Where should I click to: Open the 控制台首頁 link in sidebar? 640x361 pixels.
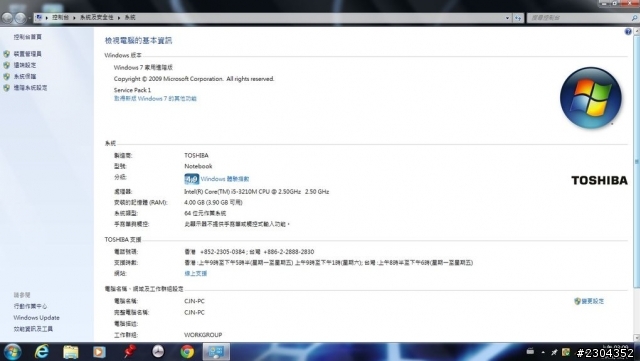(28, 37)
